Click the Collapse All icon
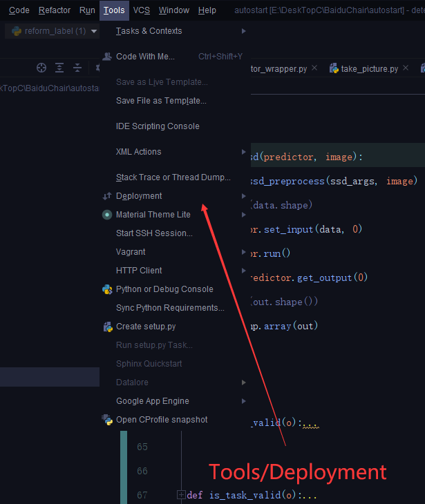425x504 pixels. click(77, 68)
